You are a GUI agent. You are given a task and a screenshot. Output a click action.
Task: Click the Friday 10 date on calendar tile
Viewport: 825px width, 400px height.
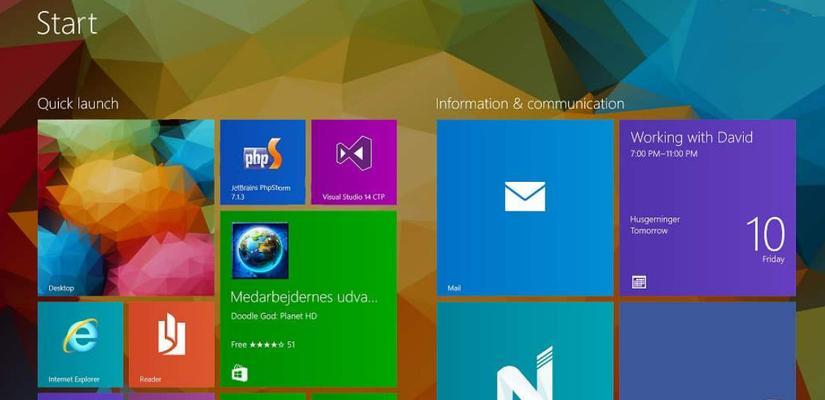766,240
